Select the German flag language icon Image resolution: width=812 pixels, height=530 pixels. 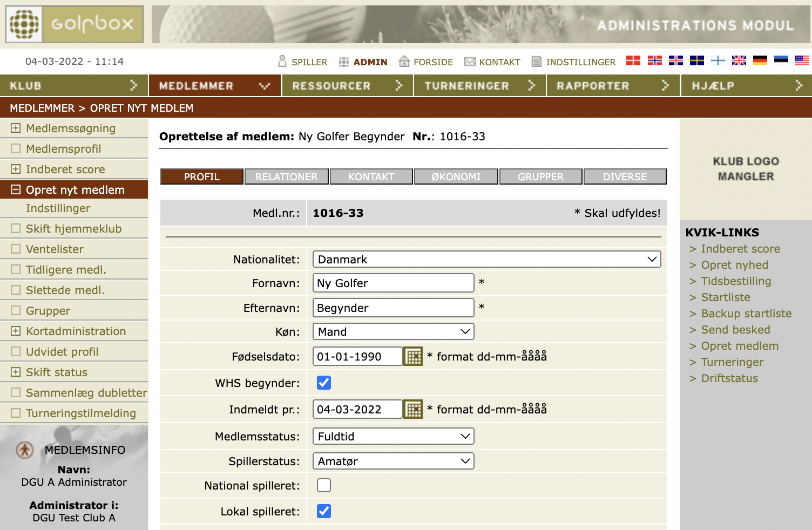pos(760,61)
